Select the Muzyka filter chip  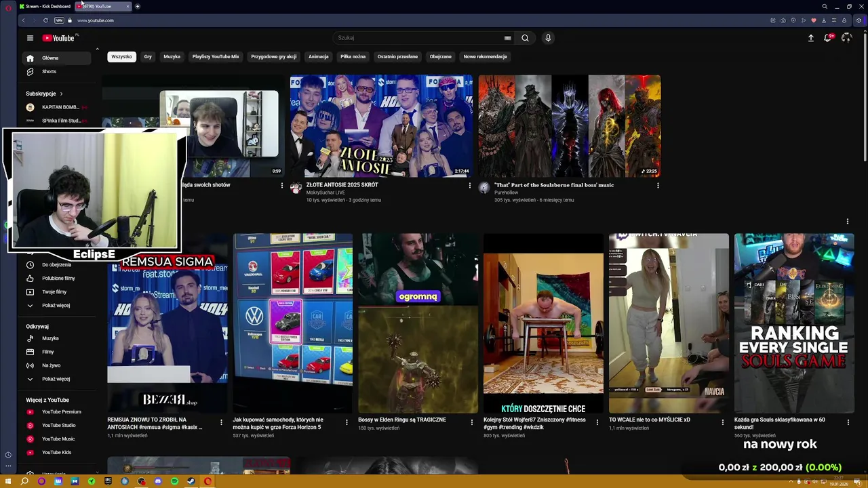pyautogui.click(x=172, y=56)
